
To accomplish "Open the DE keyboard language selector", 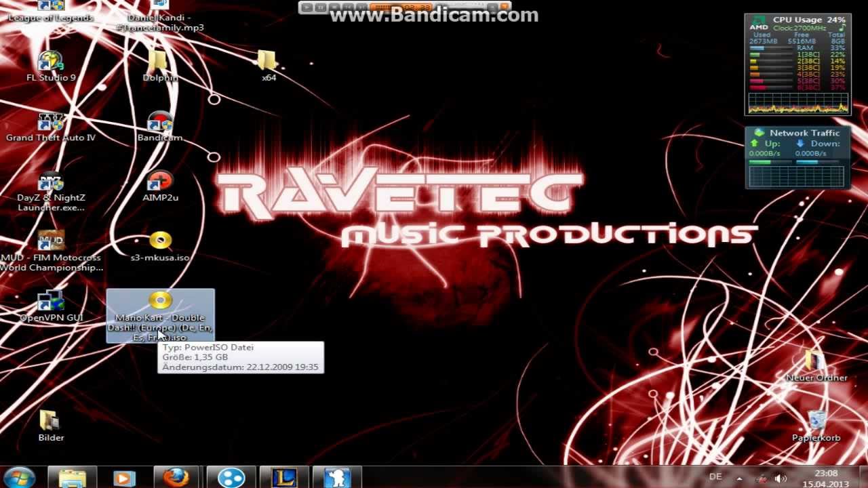I will pos(715,476).
